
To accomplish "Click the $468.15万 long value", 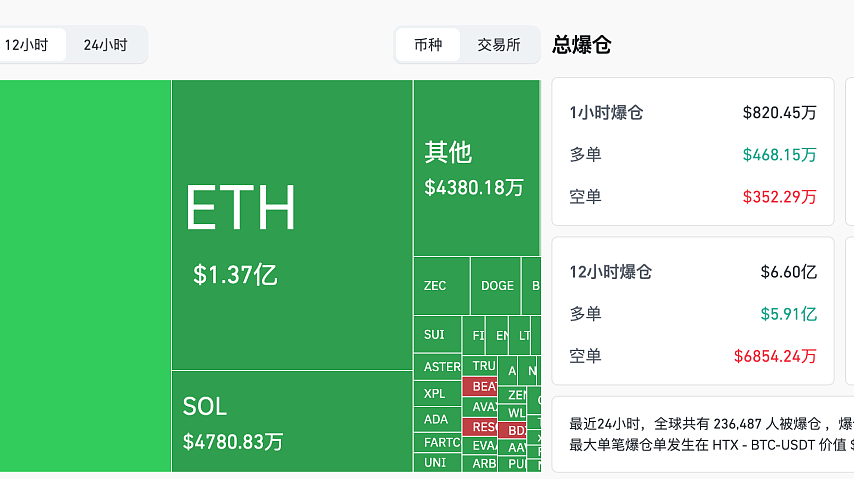I will pyautogui.click(x=779, y=155).
